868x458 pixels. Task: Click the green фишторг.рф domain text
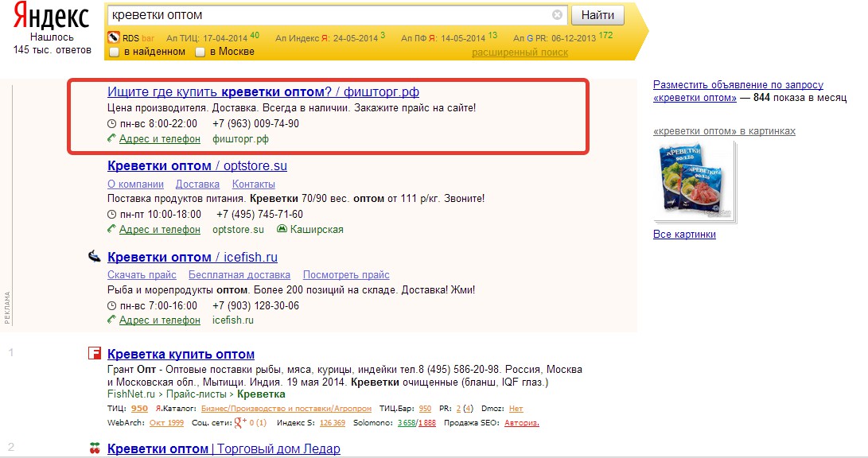240,139
